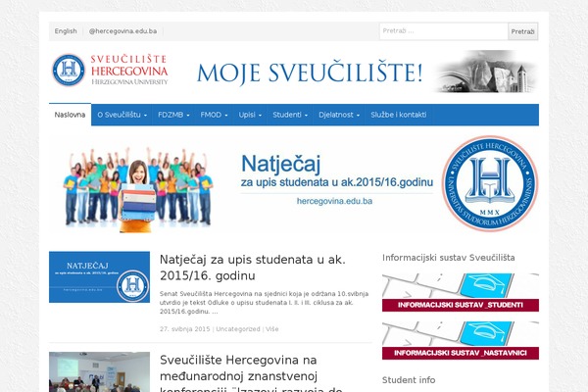Focus the Pretraži search input field
The width and height of the screenshot is (588, 392).
444,31
